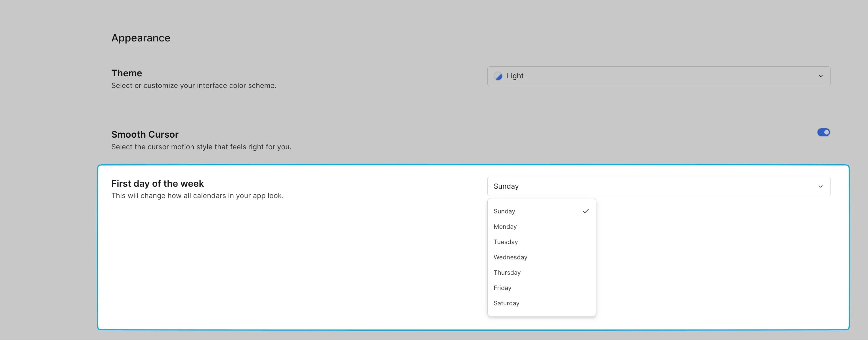Disable the Smooth Cursor toggle

tap(823, 133)
